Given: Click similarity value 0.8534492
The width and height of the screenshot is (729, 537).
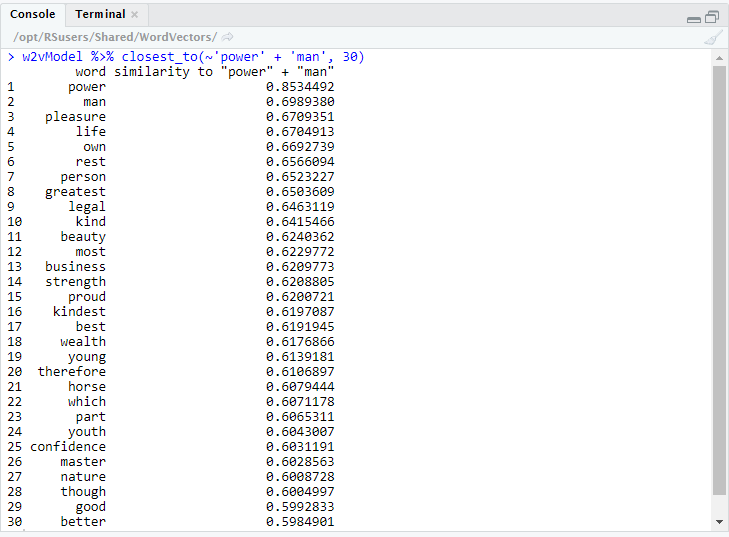Looking at the screenshot, I should tap(300, 87).
